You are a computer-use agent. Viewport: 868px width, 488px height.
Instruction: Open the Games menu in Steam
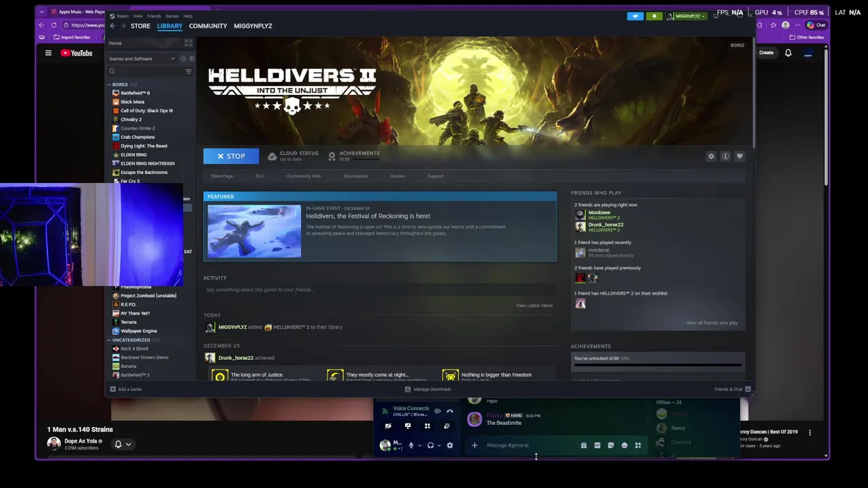click(x=172, y=16)
